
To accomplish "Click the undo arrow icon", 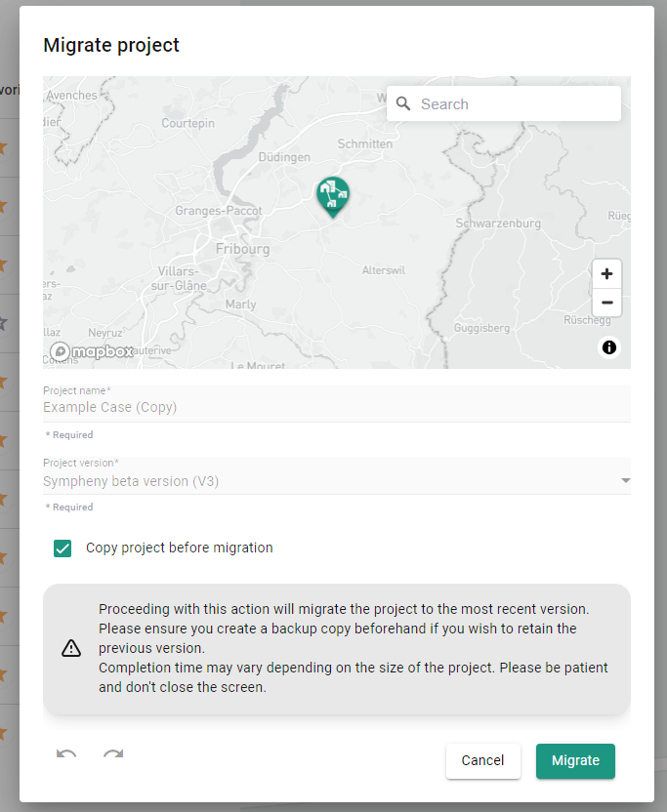I will click(66, 755).
